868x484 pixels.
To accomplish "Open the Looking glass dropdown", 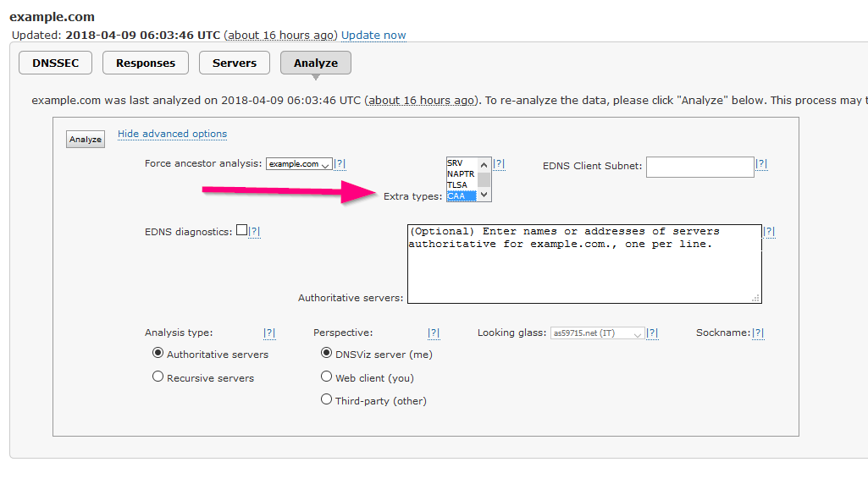I will (597, 333).
